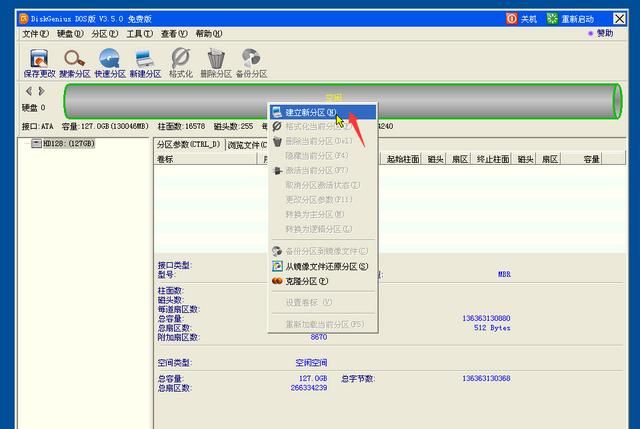Click the 删除分区 delete partition toolbar icon
Screen dimensions: 640x429
216,63
